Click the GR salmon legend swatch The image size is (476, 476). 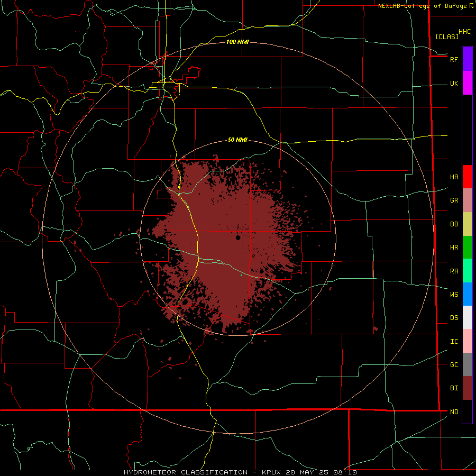point(467,200)
